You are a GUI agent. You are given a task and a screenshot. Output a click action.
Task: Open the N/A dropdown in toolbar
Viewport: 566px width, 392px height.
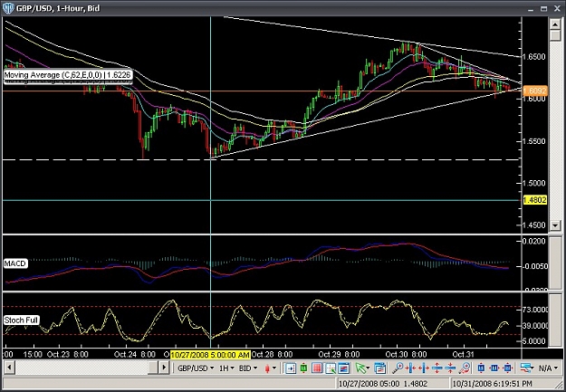pyautogui.click(x=548, y=368)
